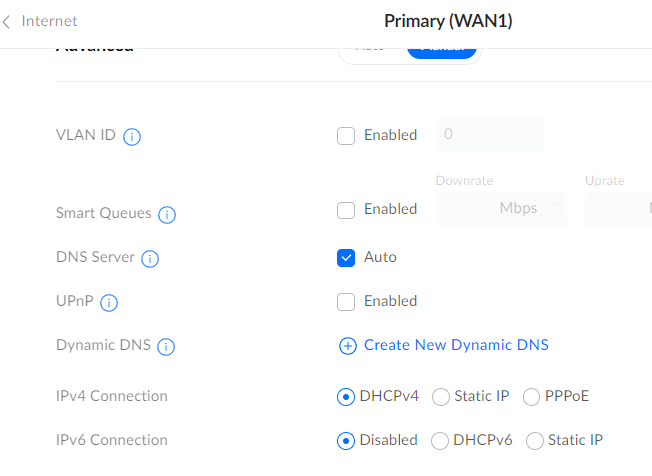Enable the UPnP checkbox
This screenshot has width=652, height=476.
[346, 302]
